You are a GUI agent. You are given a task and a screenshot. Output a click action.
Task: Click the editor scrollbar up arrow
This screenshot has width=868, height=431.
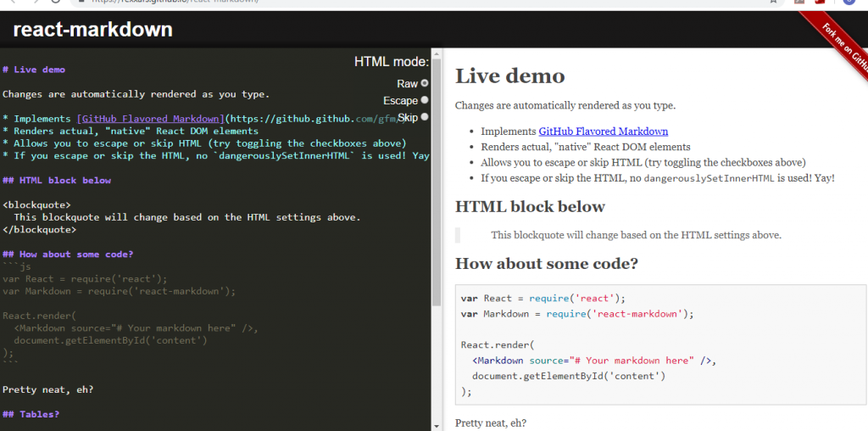[x=437, y=54]
